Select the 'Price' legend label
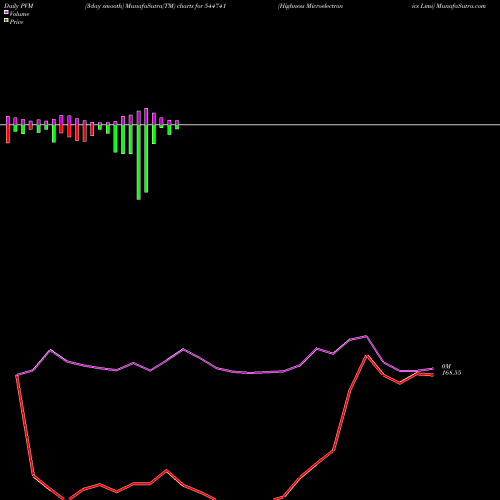 coord(17,22)
